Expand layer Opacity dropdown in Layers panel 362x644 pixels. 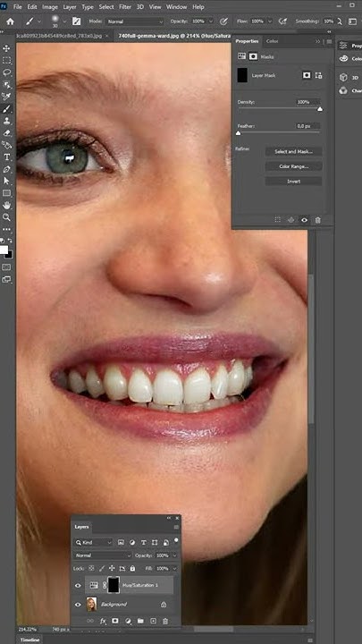tap(175, 555)
